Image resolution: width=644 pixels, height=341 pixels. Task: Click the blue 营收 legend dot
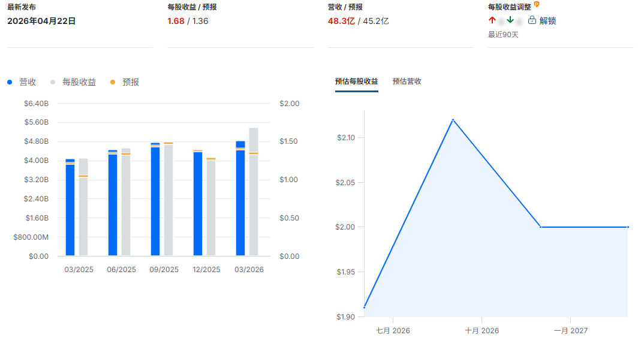[10, 82]
